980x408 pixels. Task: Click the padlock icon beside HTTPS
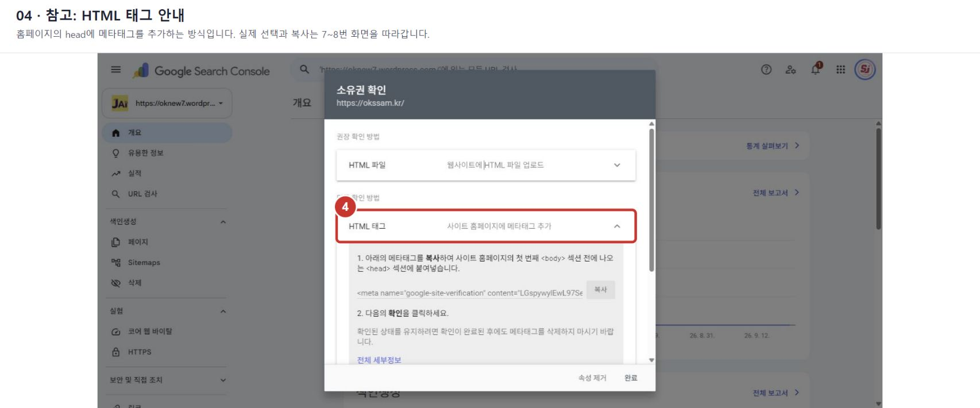coord(116,352)
